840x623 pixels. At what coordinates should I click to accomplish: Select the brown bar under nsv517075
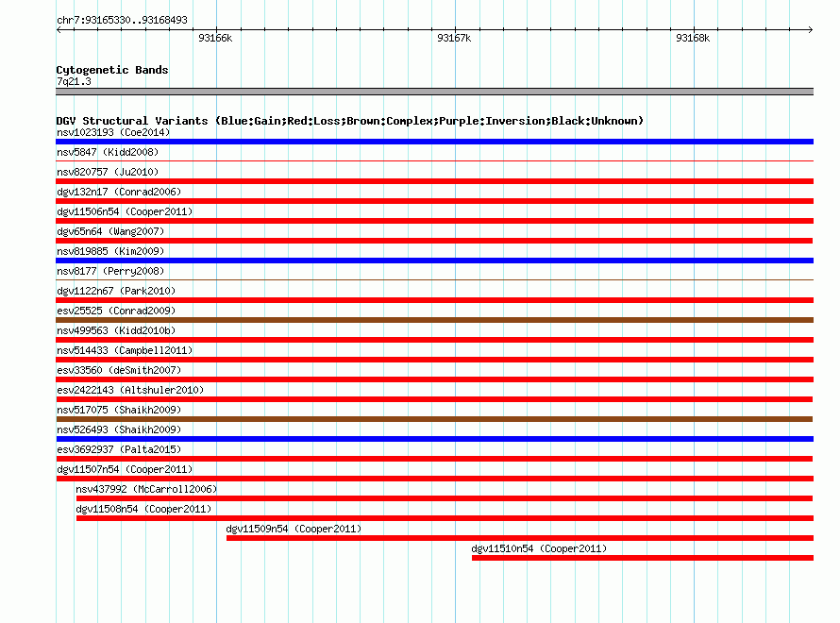tap(434, 419)
